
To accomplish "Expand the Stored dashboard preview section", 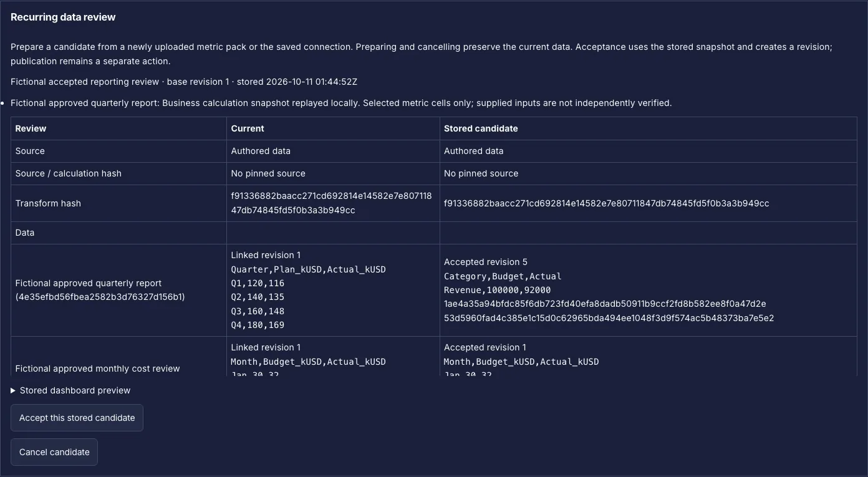I will [x=70, y=390].
